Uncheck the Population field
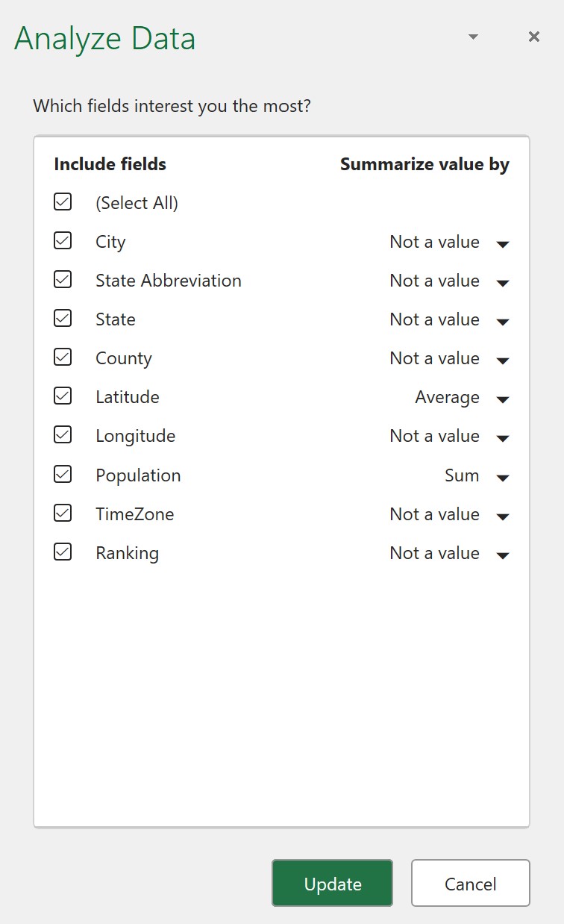This screenshot has width=564, height=924. (63, 474)
